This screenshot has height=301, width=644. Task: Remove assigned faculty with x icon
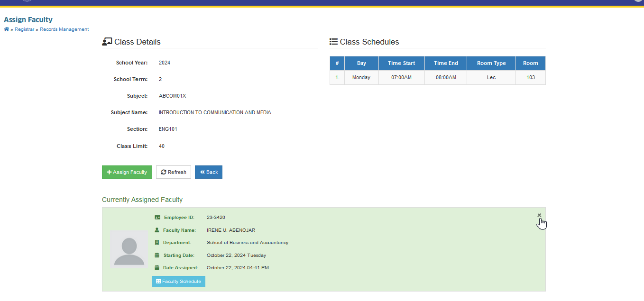click(539, 215)
